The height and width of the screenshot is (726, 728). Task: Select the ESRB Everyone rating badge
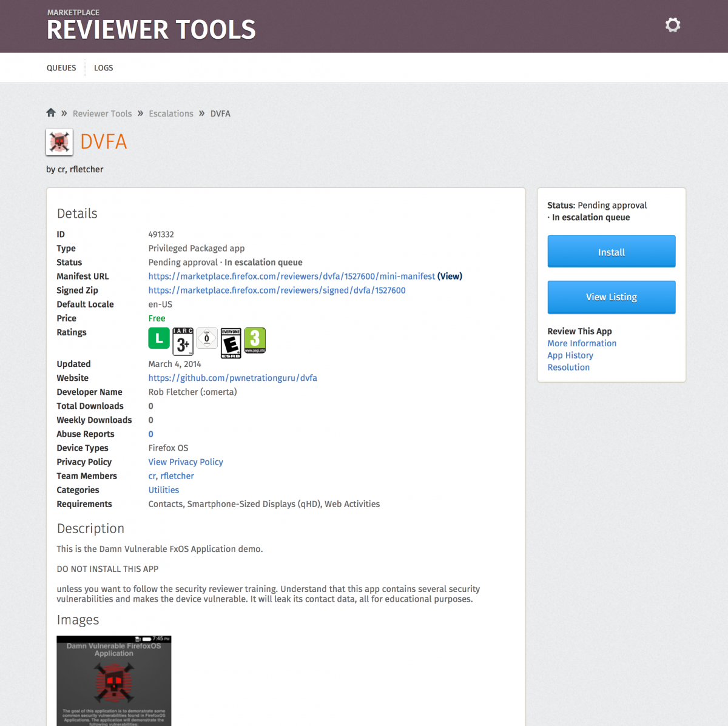tap(231, 343)
